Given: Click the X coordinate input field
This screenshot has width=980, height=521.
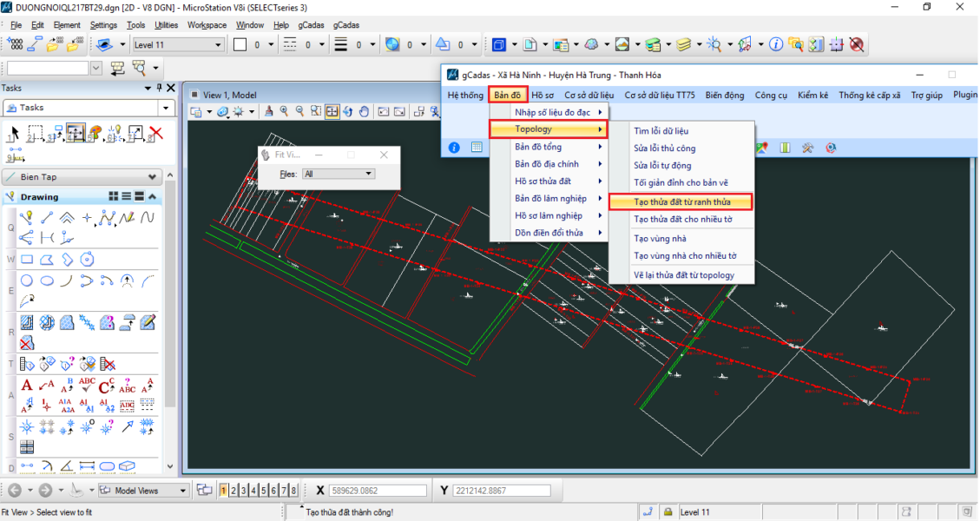Looking at the screenshot, I should (x=378, y=491).
